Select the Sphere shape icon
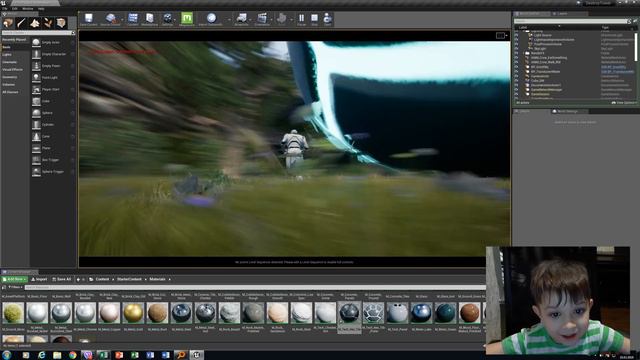Viewport: 640px width, 360px height. pos(36,113)
